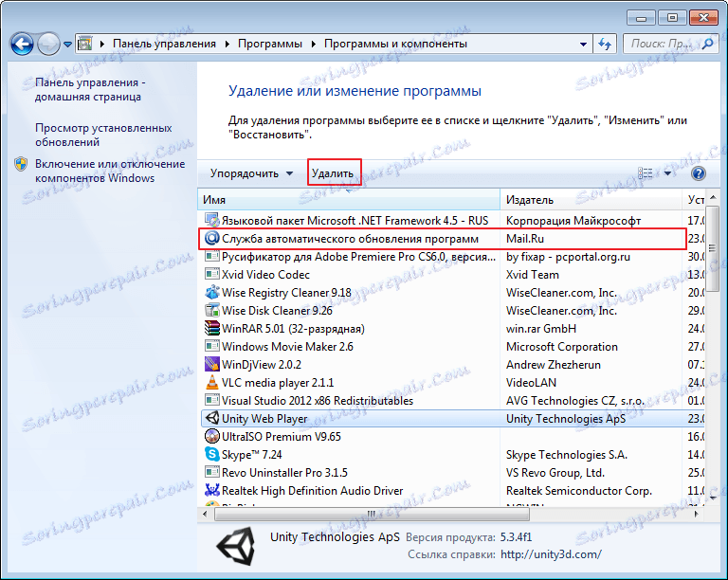Select Visual Studio 2012 x86 Redistributables icon
Screen dimensions: 728x580
coord(212,400)
